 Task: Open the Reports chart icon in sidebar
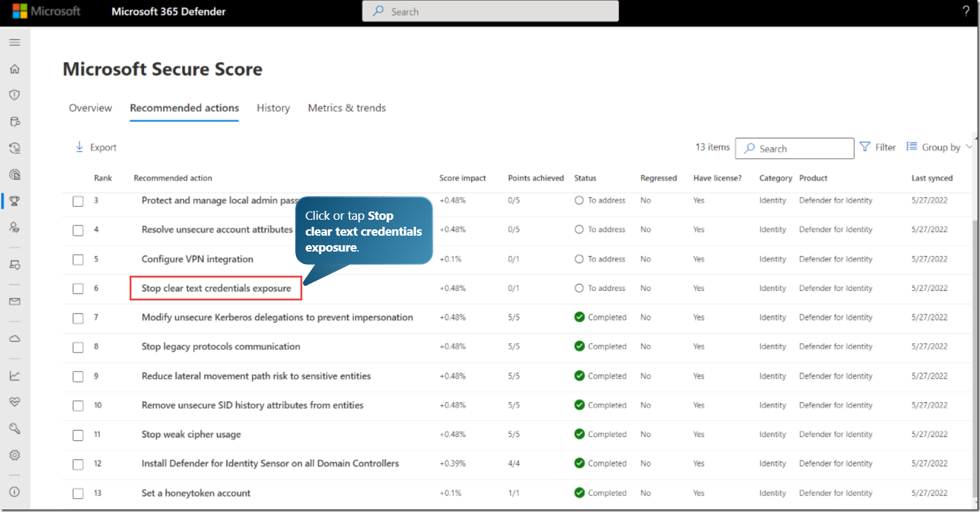15,376
